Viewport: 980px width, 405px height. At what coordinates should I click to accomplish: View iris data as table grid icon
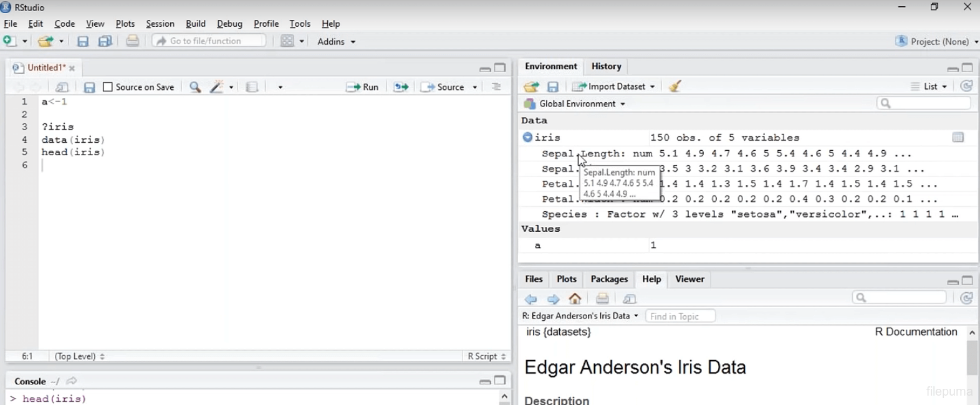(x=958, y=138)
